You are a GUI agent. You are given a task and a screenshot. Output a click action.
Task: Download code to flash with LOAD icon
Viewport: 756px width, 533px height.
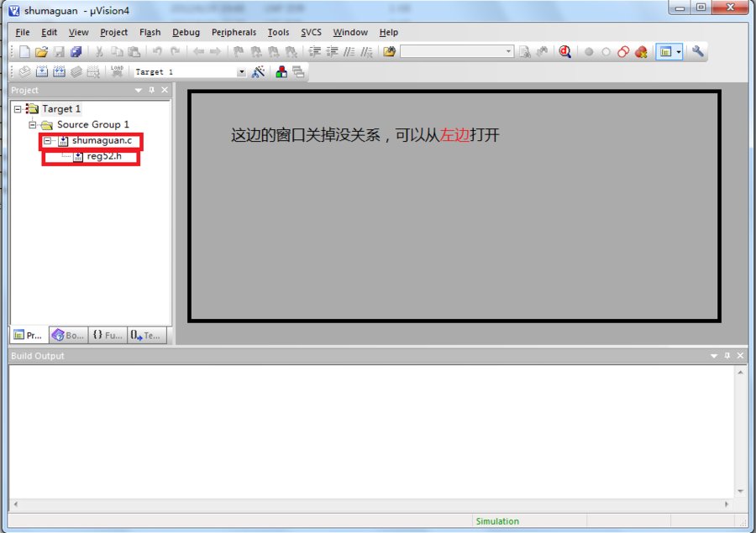point(115,71)
